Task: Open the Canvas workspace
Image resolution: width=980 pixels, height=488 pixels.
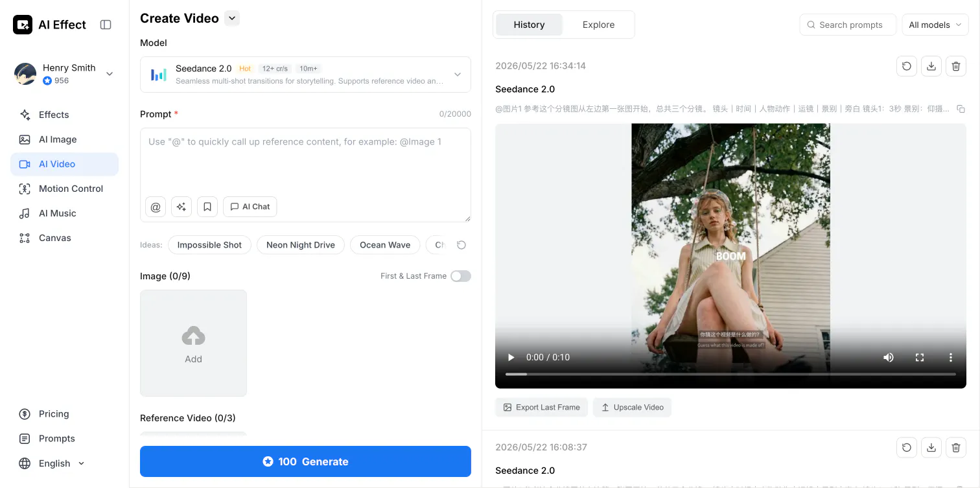Action: [x=64, y=238]
